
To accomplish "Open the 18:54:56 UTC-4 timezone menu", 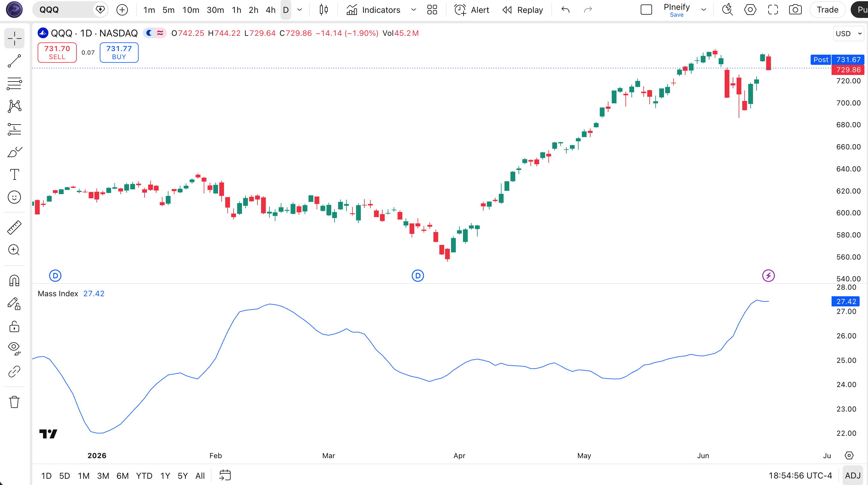I will point(800,475).
